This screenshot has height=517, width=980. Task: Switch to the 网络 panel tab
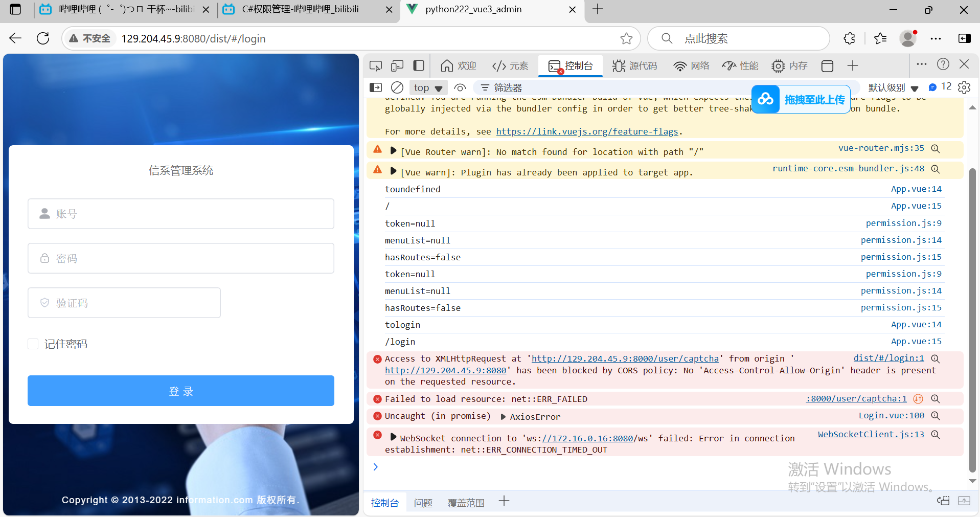[691, 65]
